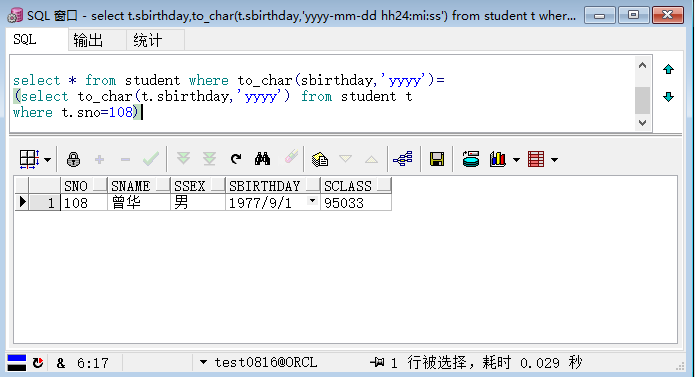Image resolution: width=695 pixels, height=377 pixels.
Task: Click SQL editor scrollbar down arrow
Action: 642,123
